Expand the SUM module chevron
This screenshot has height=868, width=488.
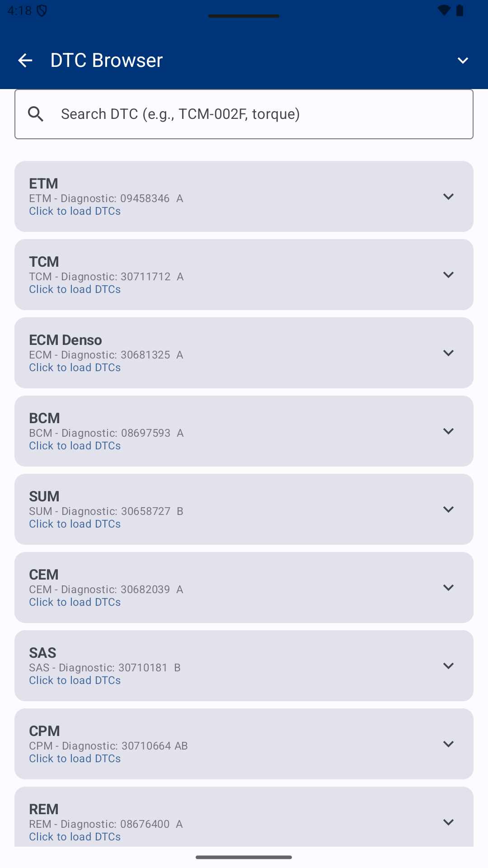(x=448, y=509)
